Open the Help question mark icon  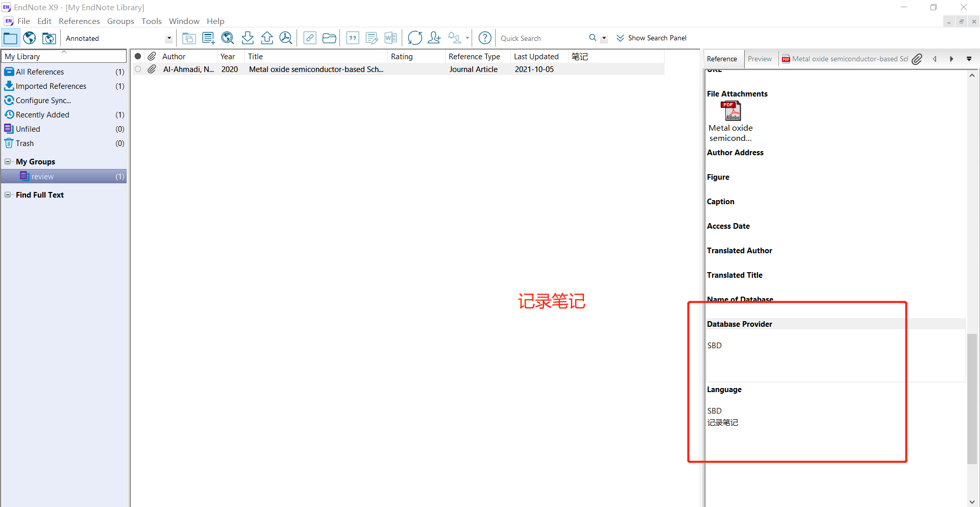tap(484, 38)
